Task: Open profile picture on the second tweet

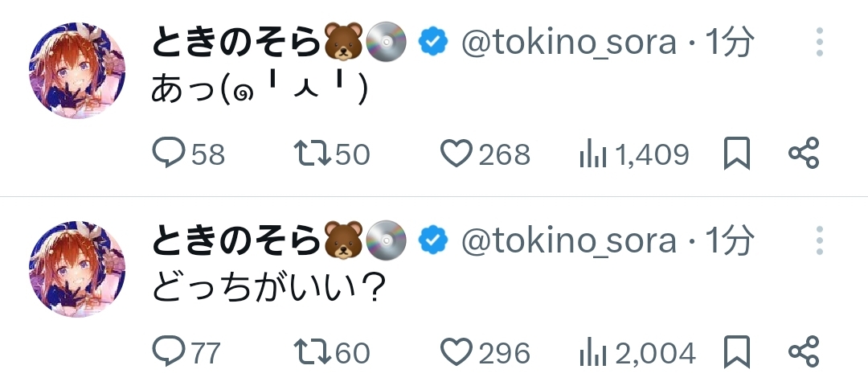Action: click(x=78, y=269)
